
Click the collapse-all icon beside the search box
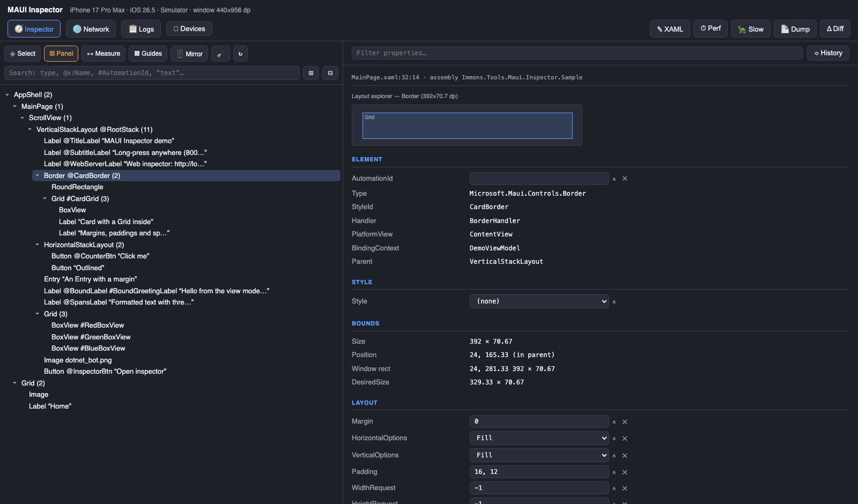click(x=330, y=73)
